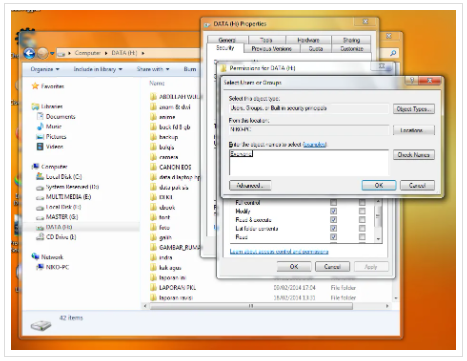
Task: Select CD Drive (I:)
Action: click(x=56, y=237)
